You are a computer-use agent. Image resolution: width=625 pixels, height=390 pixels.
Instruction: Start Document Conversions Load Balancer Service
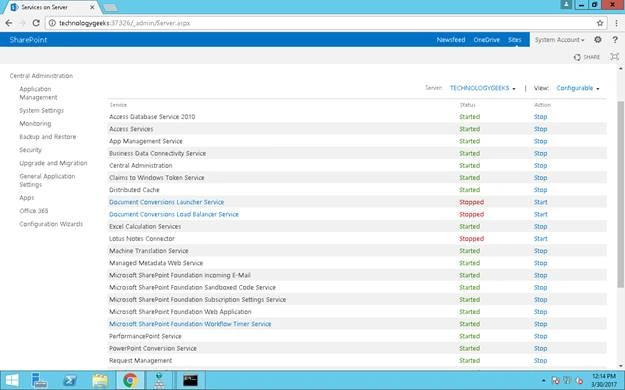tap(540, 215)
